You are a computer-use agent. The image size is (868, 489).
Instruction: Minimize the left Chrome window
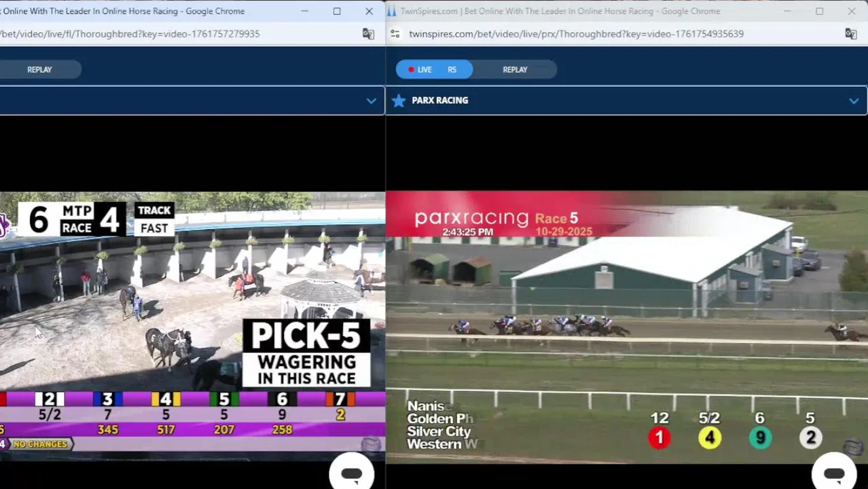pyautogui.click(x=304, y=11)
